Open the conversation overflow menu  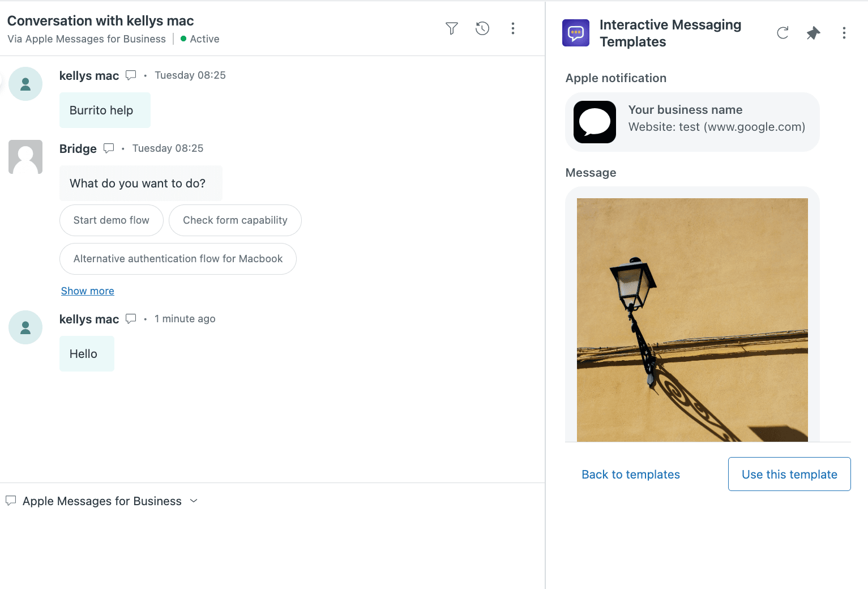512,28
